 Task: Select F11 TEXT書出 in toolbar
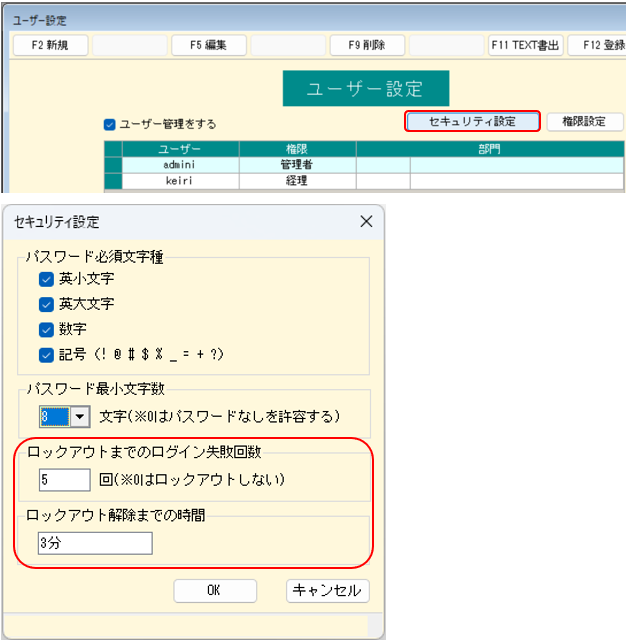[x=525, y=45]
